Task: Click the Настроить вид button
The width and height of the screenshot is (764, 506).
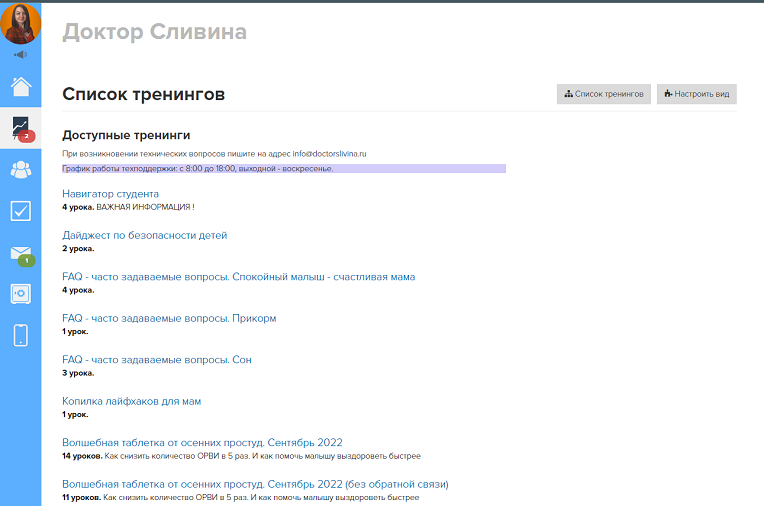Action: coord(696,94)
